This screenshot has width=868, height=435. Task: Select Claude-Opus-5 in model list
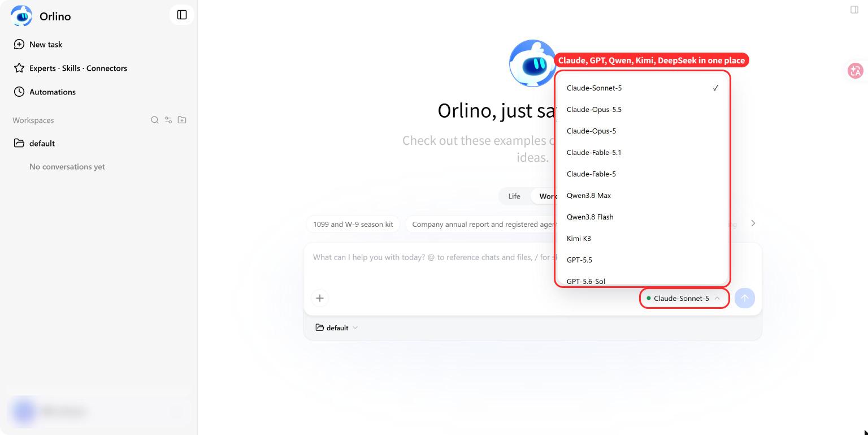click(643, 131)
